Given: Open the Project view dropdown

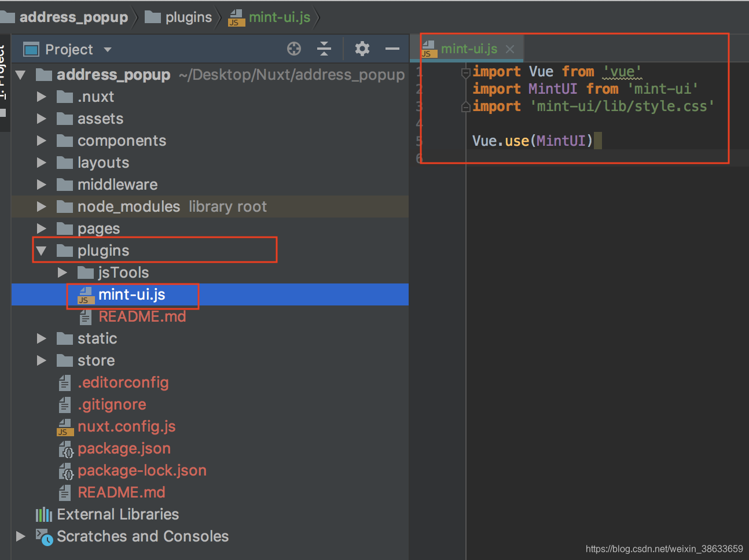Looking at the screenshot, I should tap(108, 50).
